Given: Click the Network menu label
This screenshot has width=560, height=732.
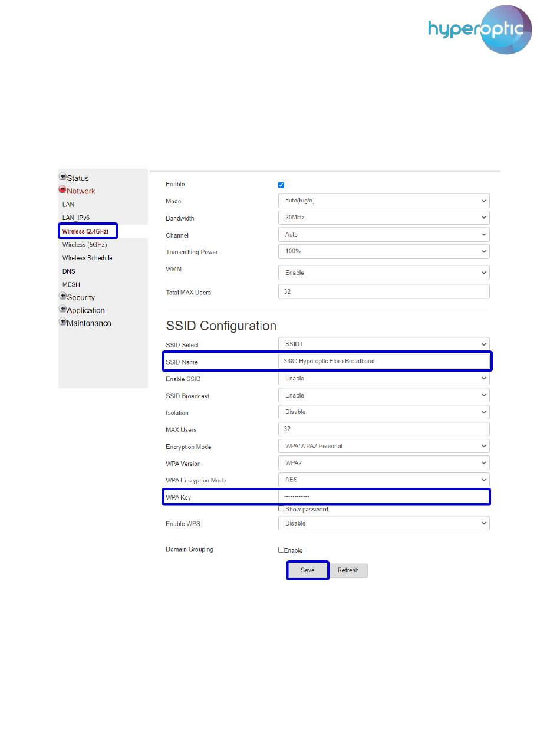Looking at the screenshot, I should point(81,191).
